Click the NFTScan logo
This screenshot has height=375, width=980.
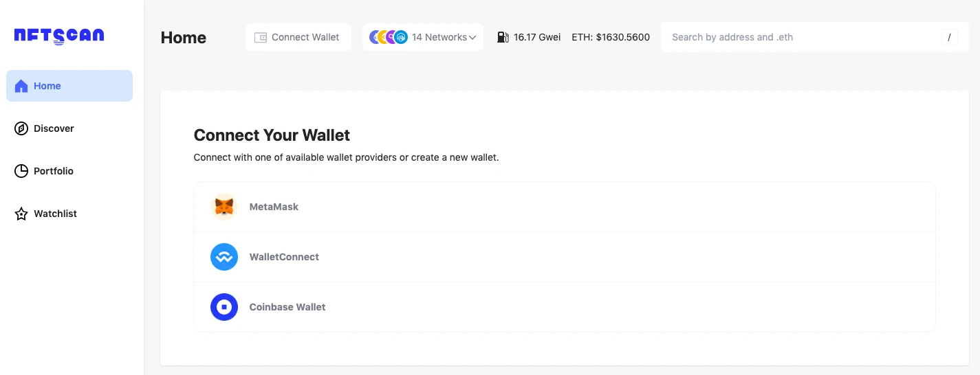pyautogui.click(x=59, y=36)
